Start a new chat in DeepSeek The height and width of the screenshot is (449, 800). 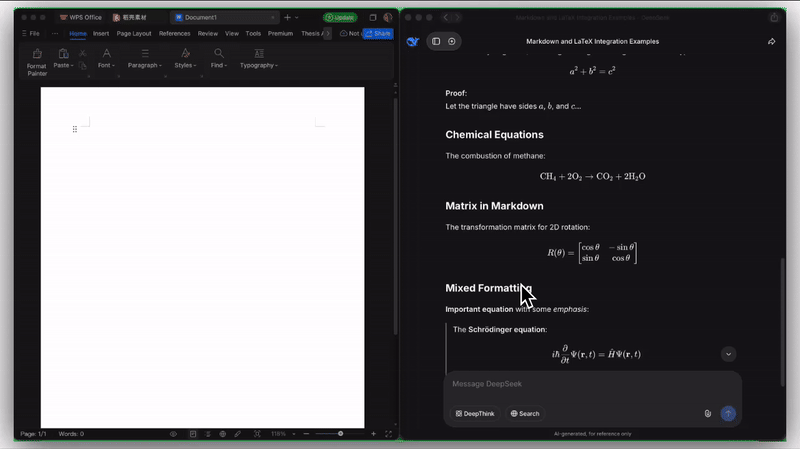click(x=452, y=41)
